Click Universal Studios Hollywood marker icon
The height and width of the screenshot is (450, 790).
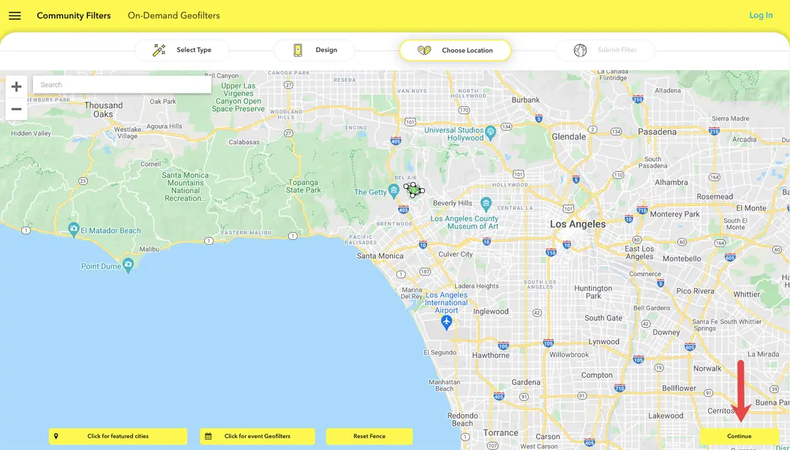[491, 133]
